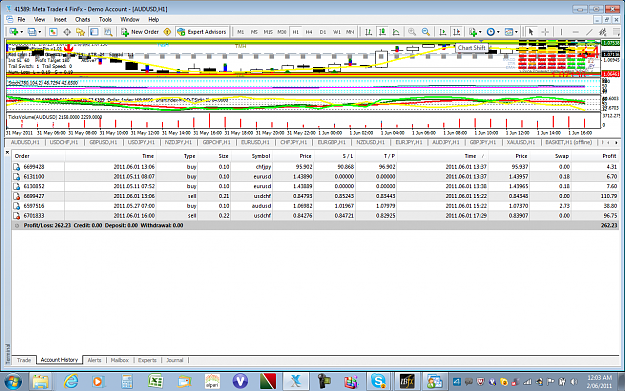The height and width of the screenshot is (391, 625).
Task: Switch chart to Line Chart icon
Action: click(x=396, y=32)
